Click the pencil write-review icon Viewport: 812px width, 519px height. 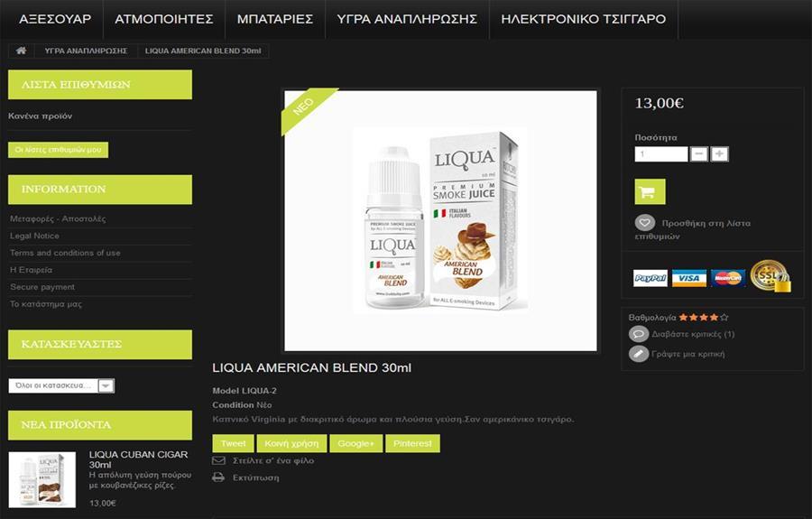[639, 354]
